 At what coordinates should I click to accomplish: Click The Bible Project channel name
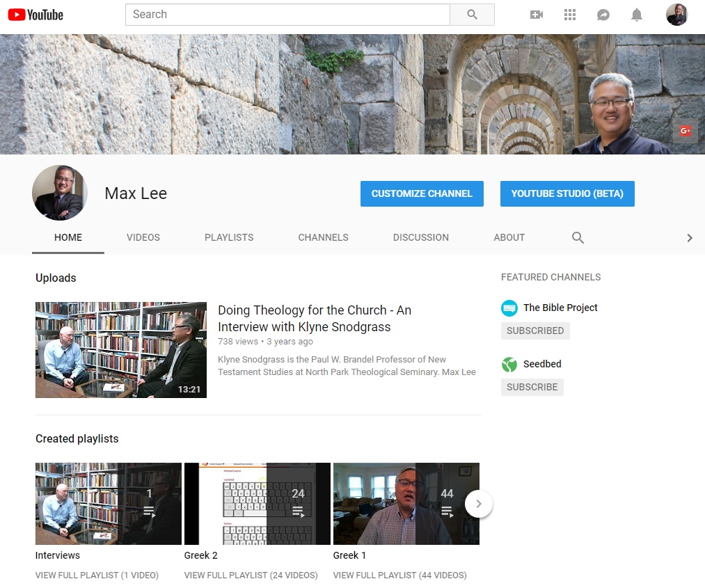[x=560, y=308]
